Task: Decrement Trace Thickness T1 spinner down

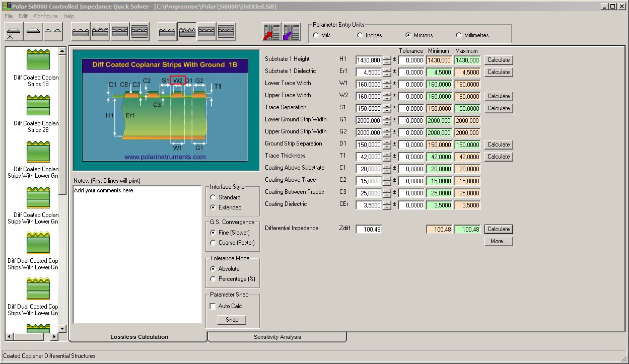Action: pyautogui.click(x=387, y=159)
